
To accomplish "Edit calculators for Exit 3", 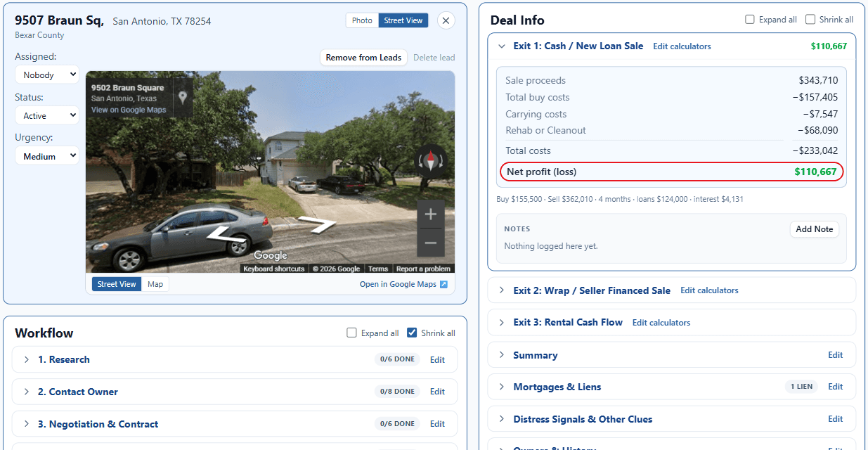I will tap(661, 323).
